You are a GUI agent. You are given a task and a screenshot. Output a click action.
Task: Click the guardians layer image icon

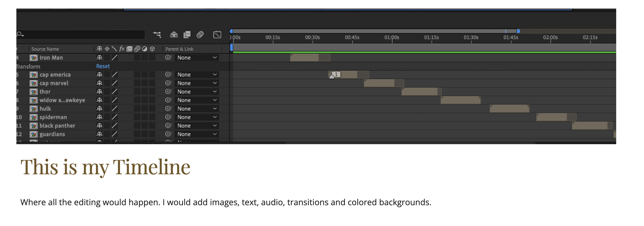[33, 134]
